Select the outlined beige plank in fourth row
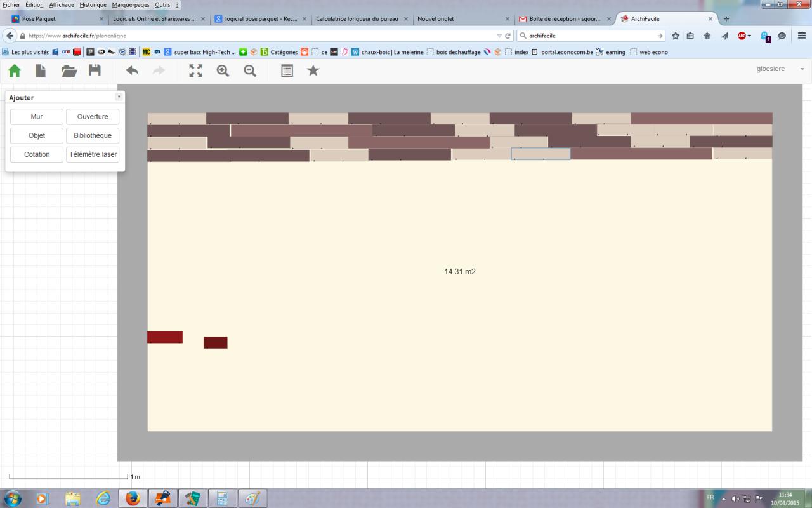812x508 pixels. (540, 154)
